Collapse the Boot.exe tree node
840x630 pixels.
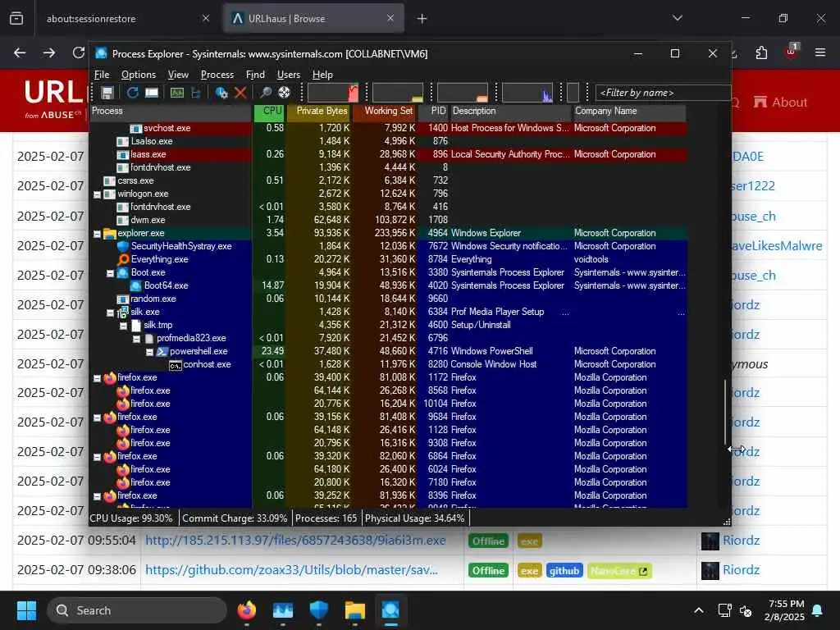coord(111,273)
